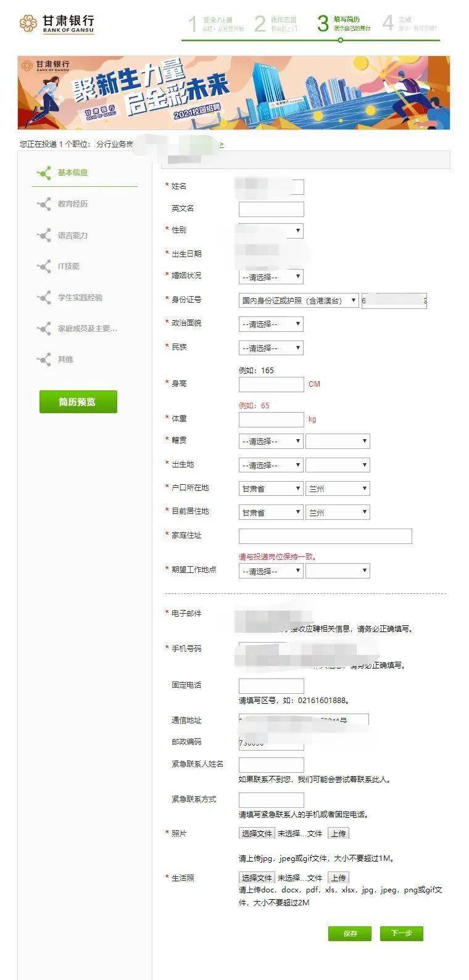Click the Bank of Gansu logo icon
469x980 pixels.
(x=28, y=23)
